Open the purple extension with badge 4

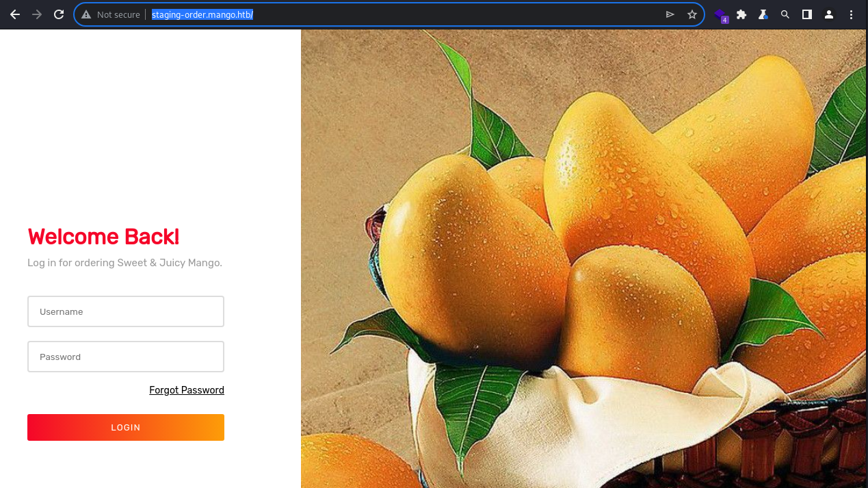click(720, 15)
